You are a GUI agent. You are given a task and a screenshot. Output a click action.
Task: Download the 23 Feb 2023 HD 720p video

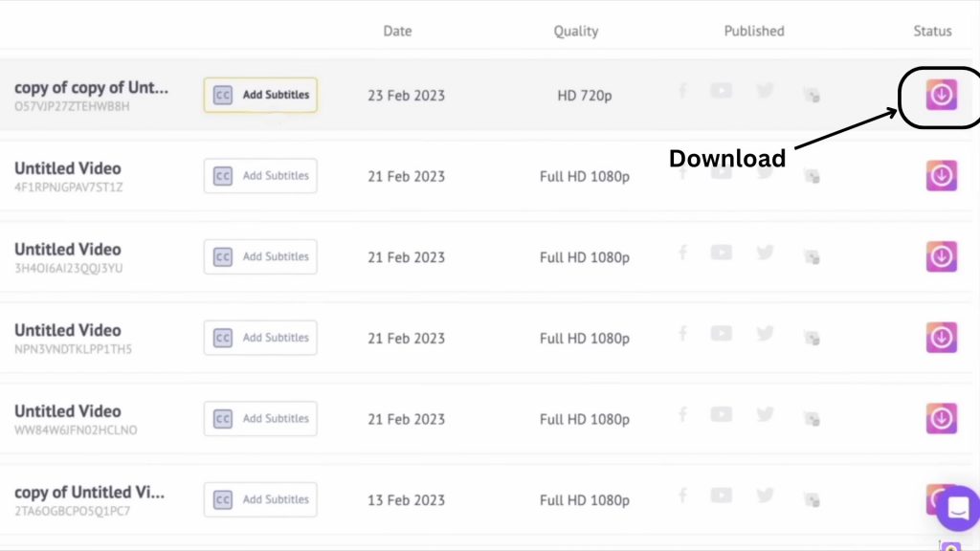tap(942, 95)
